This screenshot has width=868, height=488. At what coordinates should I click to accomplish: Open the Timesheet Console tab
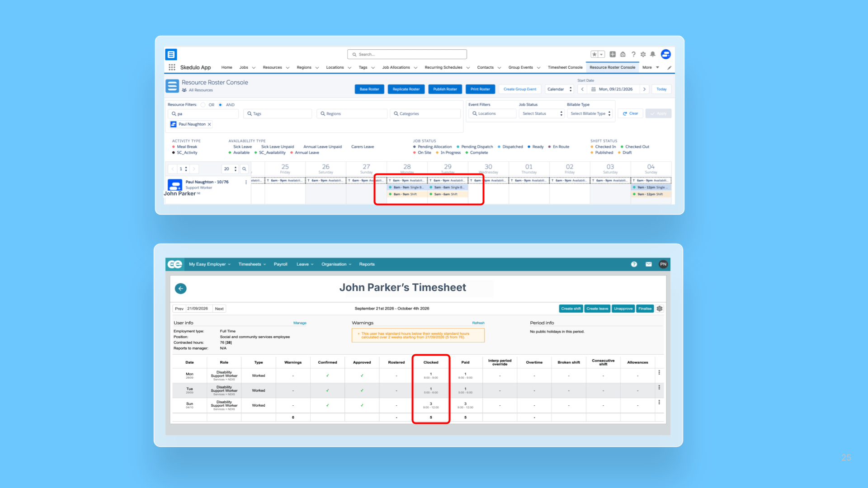[565, 68]
